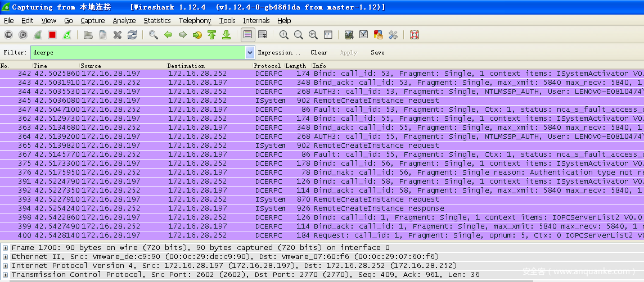The height and width of the screenshot is (282, 644).
Task: Open the Capture menu
Action: pos(92,21)
